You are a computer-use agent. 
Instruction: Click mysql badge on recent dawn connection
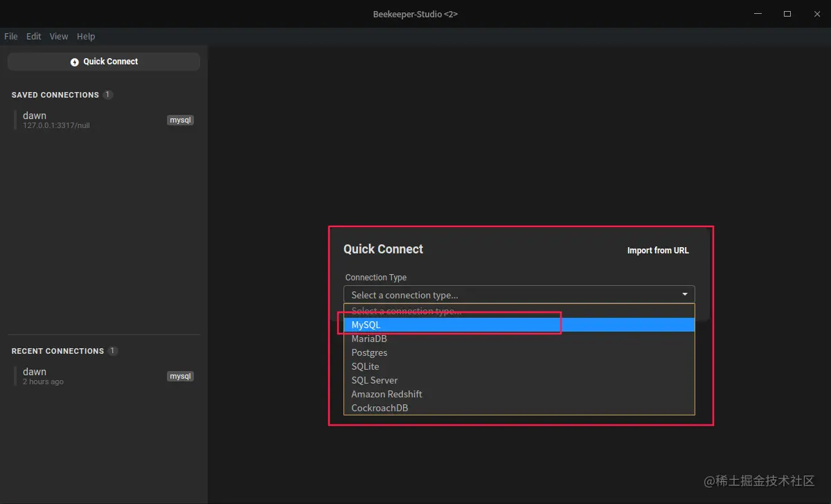tap(180, 376)
